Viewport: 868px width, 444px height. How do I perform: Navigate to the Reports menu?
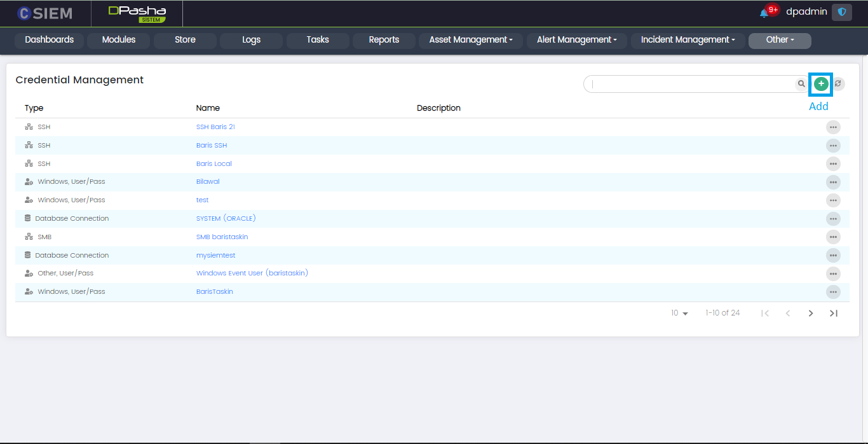tap(384, 40)
